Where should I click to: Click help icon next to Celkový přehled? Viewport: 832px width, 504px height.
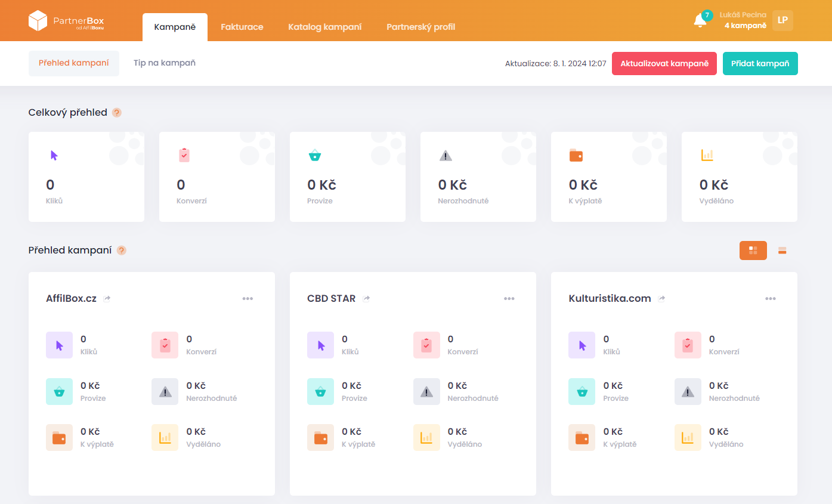(117, 113)
